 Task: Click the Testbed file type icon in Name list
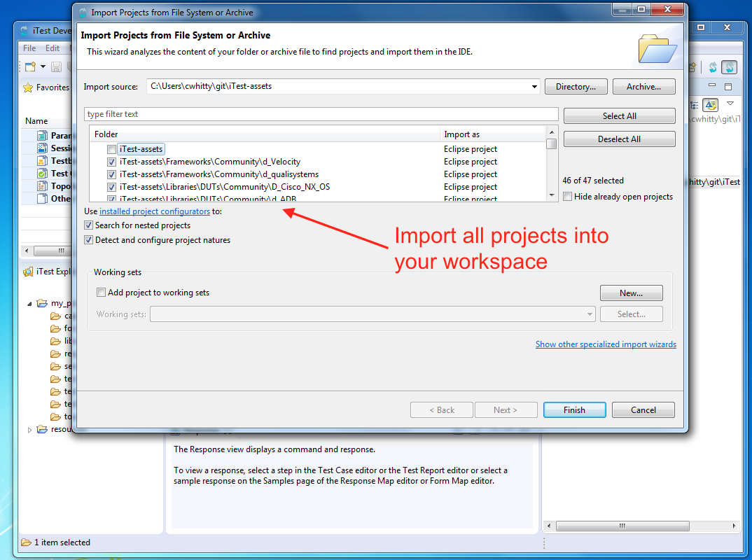[x=43, y=160]
